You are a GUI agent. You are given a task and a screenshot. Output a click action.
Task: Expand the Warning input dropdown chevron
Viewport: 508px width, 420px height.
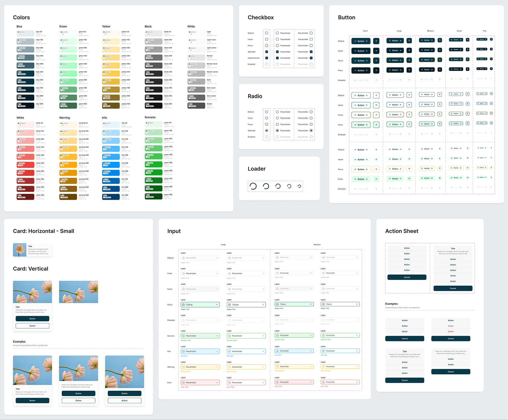(217, 367)
